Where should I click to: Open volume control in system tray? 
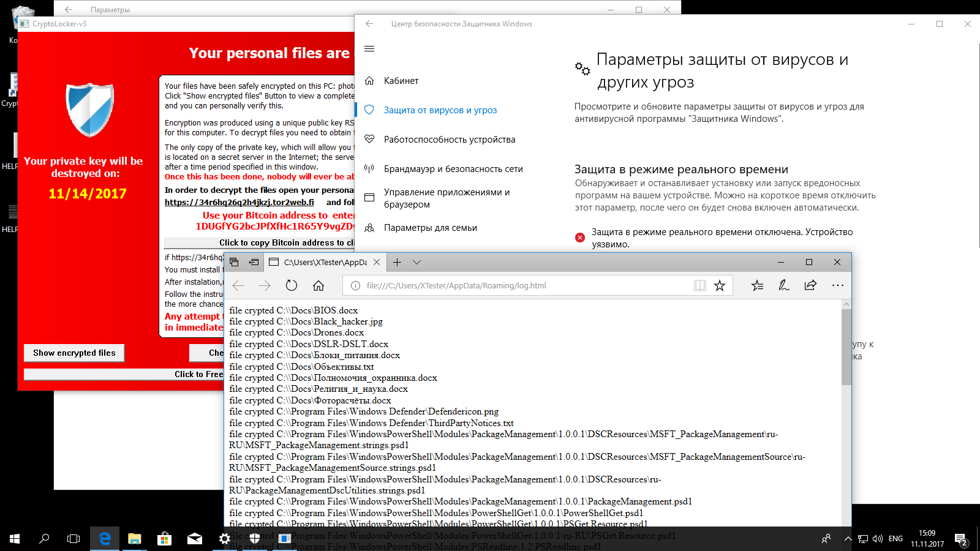click(x=877, y=539)
